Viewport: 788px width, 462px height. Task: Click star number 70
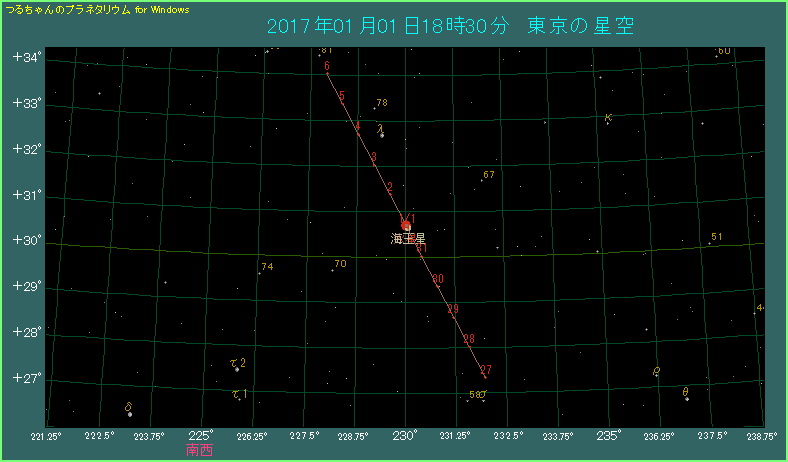click(x=333, y=270)
